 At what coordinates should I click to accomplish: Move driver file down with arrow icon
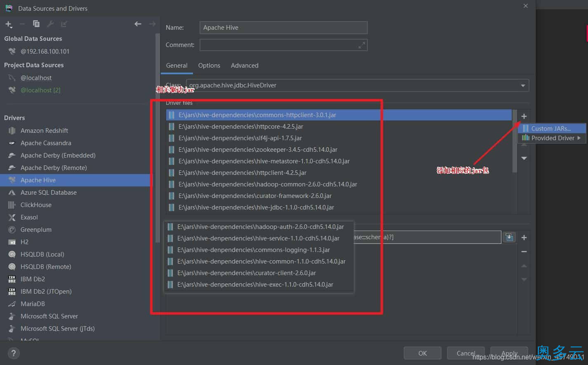524,158
